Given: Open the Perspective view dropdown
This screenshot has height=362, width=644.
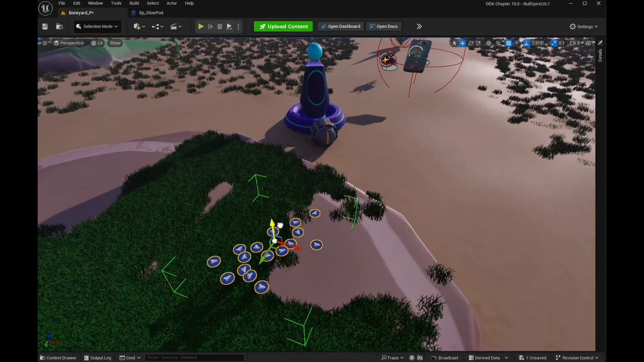Looking at the screenshot, I should [68, 43].
